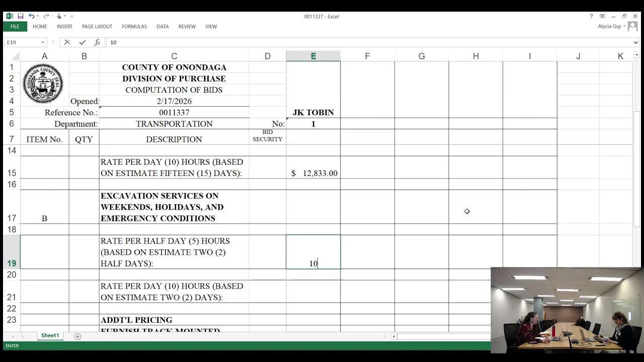Open Insert Function with the fx icon

pyautogui.click(x=97, y=42)
